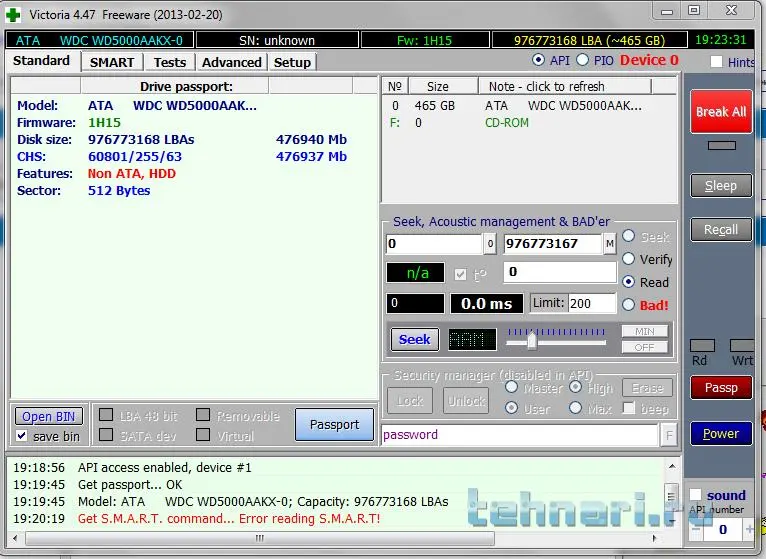Screen dimensions: 766x559
Task: Click the Seek button in acoustic panel
Action: (414, 339)
